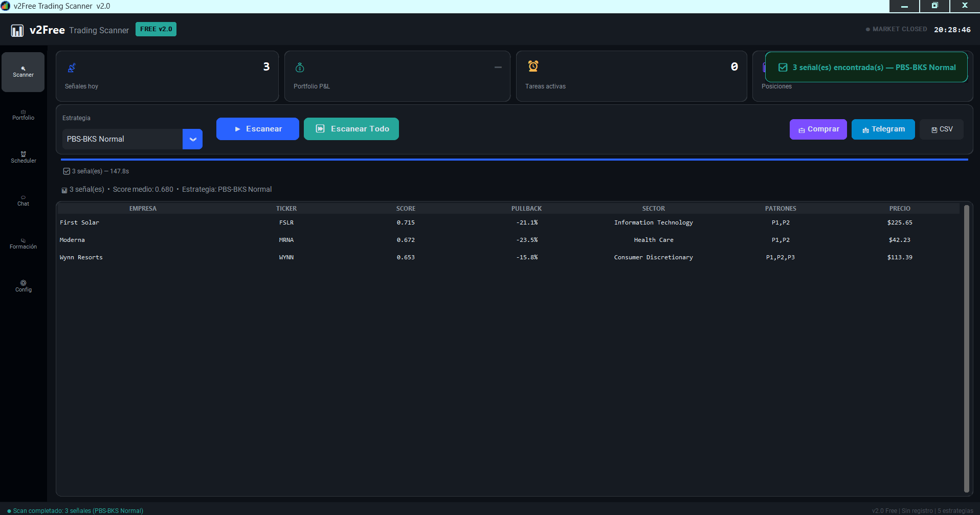Click the checkmark in the green señales banner

coord(782,66)
